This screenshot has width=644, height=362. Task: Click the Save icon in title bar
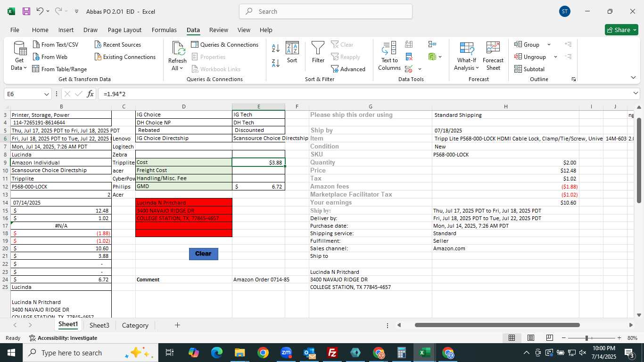26,11
